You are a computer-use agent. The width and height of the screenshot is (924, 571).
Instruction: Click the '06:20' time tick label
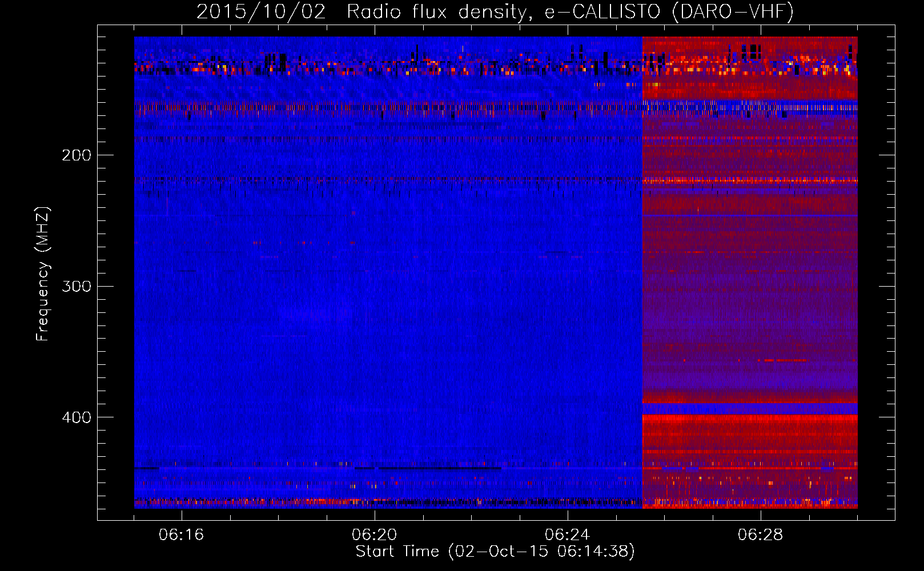(x=374, y=534)
